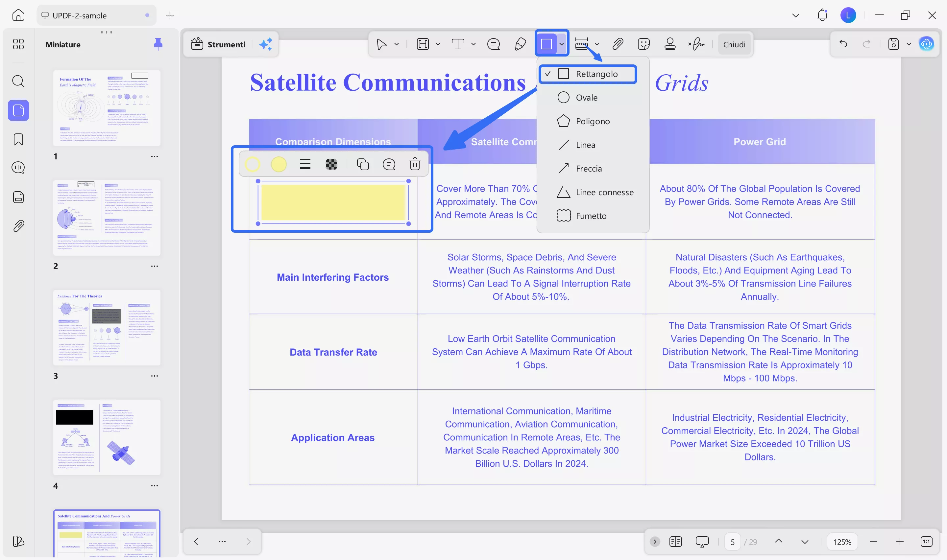The width and height of the screenshot is (947, 560).
Task: Attach a file with the paperclip tool
Action: (618, 44)
